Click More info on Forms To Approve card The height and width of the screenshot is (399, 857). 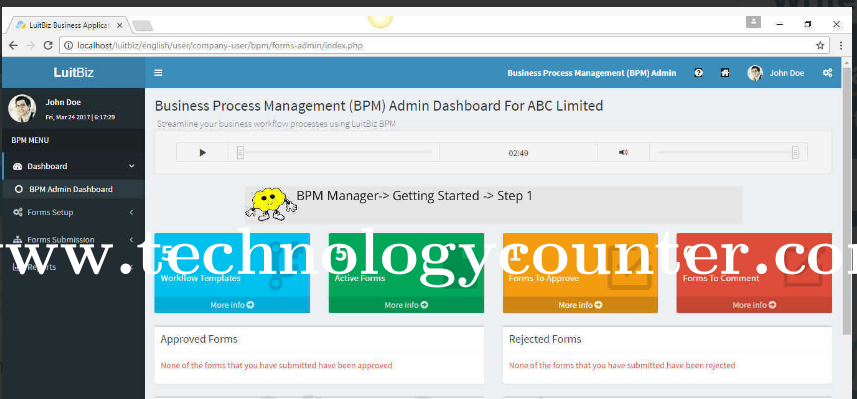pos(580,305)
